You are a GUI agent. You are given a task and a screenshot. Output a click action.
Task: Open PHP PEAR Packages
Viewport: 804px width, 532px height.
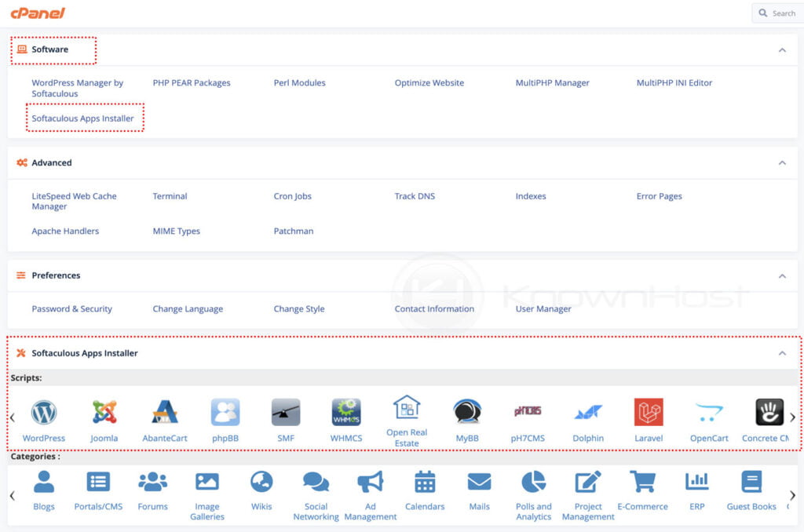coord(192,82)
